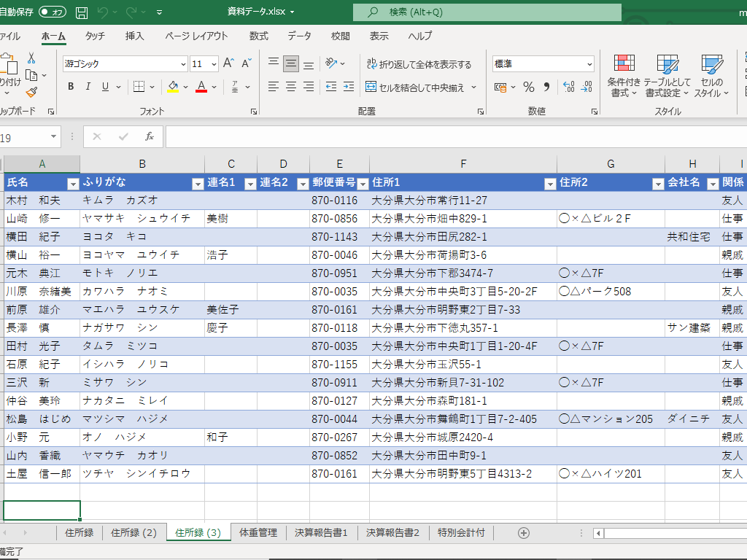The image size is (747, 560).
Task: Click the Format Painter brush icon
Action: [x=31, y=92]
